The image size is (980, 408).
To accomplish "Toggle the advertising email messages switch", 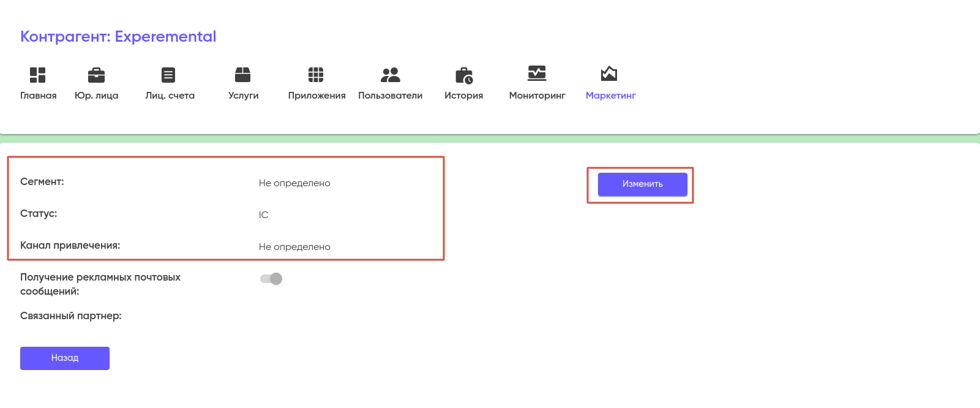I will click(271, 279).
